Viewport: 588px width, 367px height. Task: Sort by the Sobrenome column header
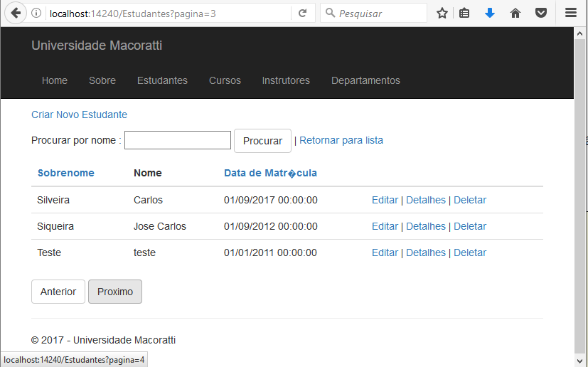66,173
